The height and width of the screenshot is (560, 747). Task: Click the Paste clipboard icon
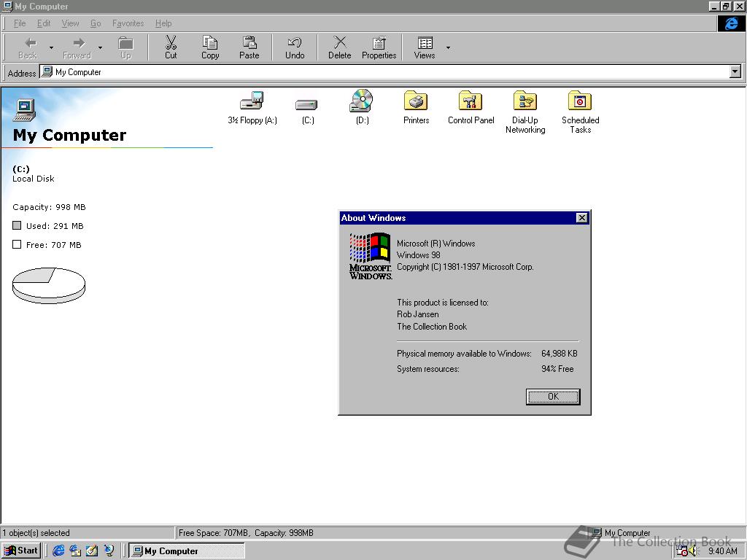tap(249, 43)
